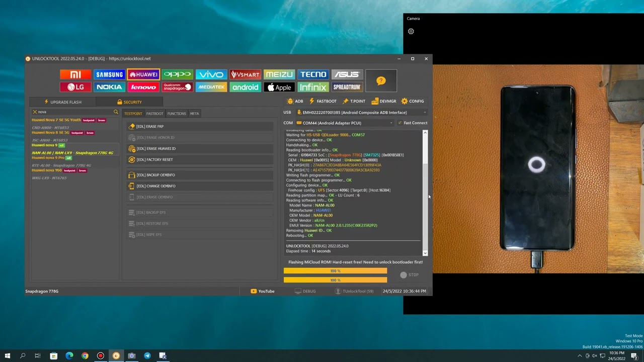Select the Android brand logo

click(x=245, y=87)
